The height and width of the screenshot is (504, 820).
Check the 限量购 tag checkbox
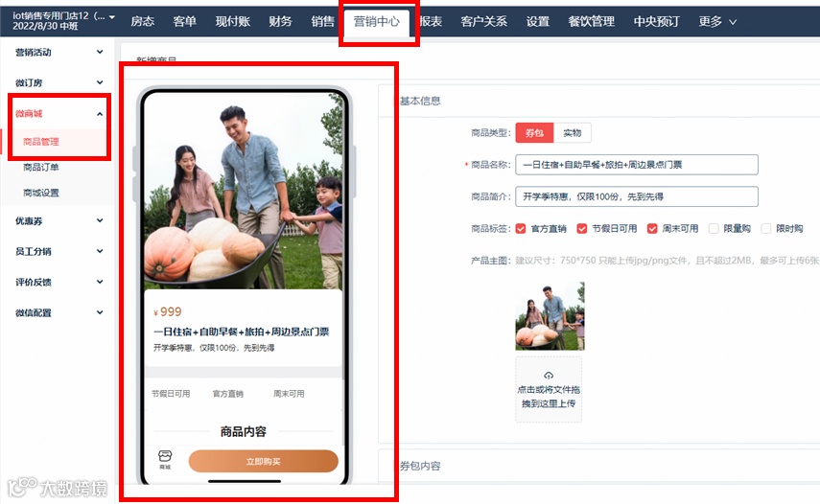pos(714,228)
